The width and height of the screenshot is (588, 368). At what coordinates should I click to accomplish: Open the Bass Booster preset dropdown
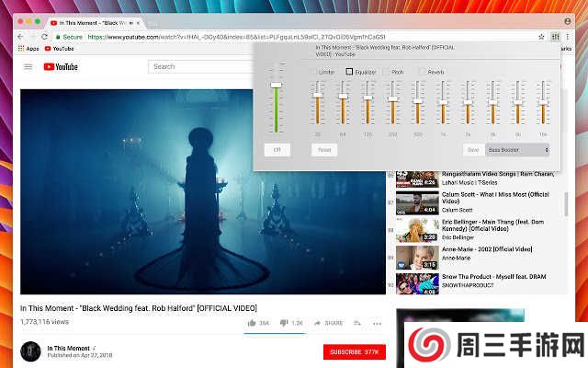click(517, 149)
